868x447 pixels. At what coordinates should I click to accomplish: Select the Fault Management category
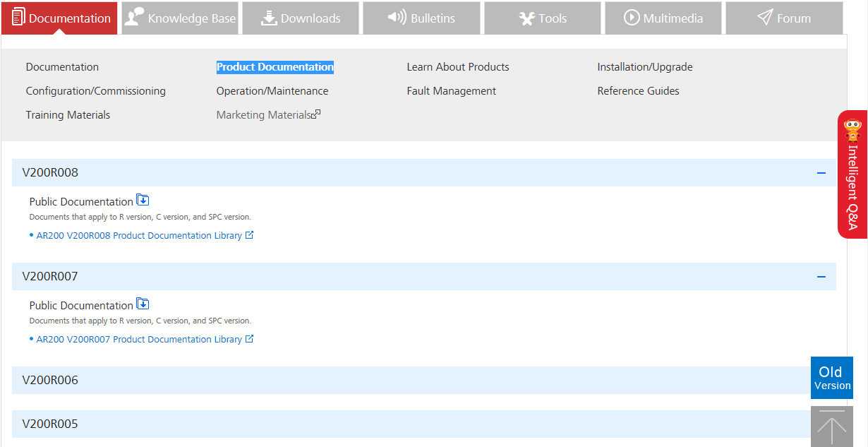coord(451,91)
